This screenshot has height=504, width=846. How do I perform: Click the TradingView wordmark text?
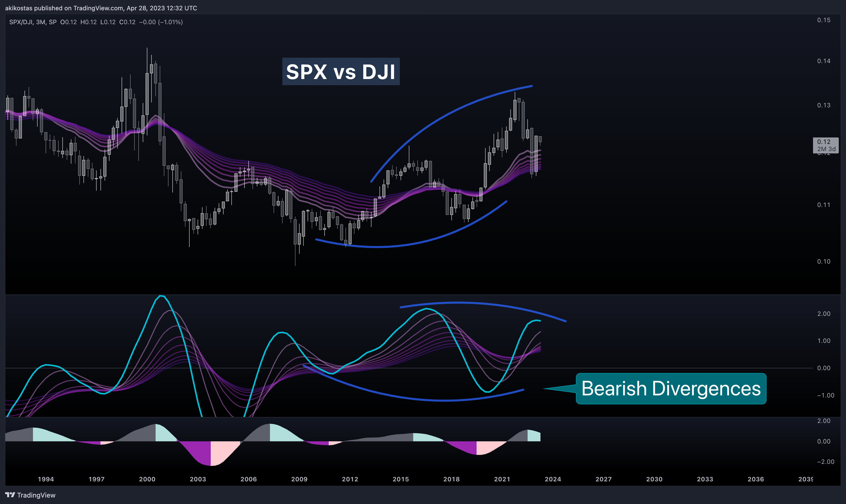click(36, 495)
